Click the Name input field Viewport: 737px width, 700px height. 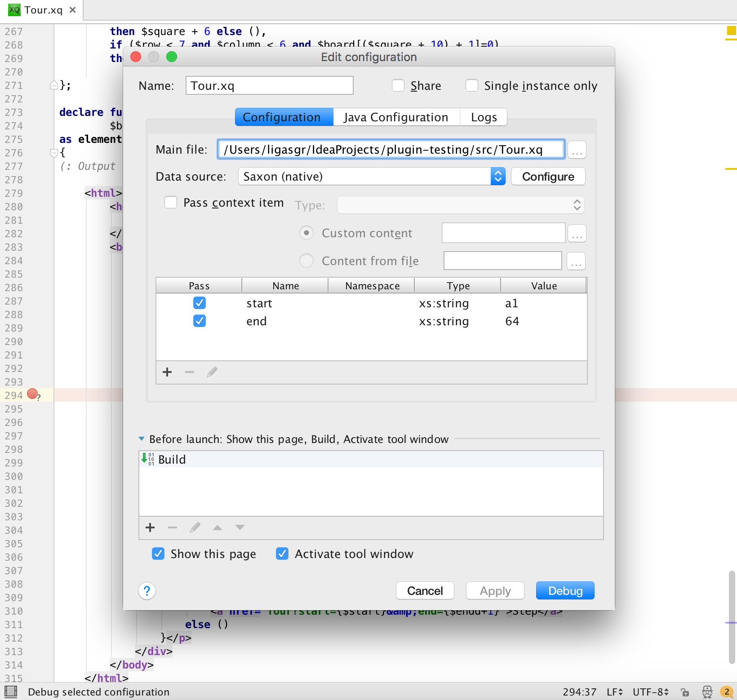270,85
